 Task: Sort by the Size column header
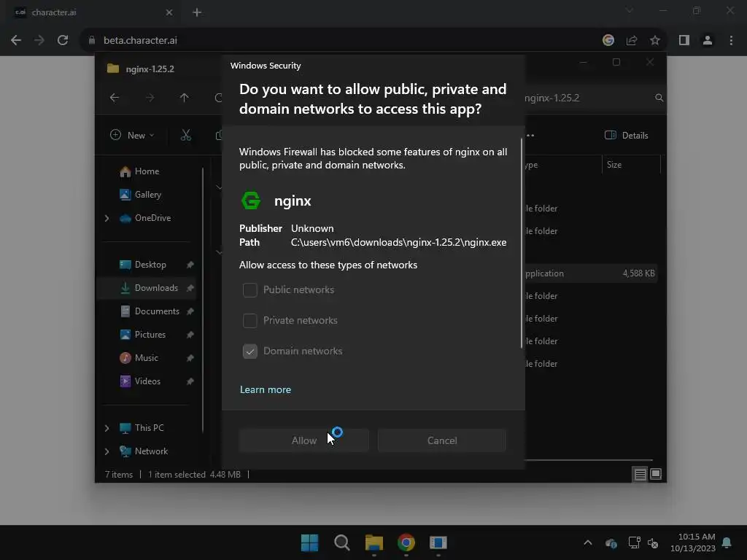click(614, 165)
